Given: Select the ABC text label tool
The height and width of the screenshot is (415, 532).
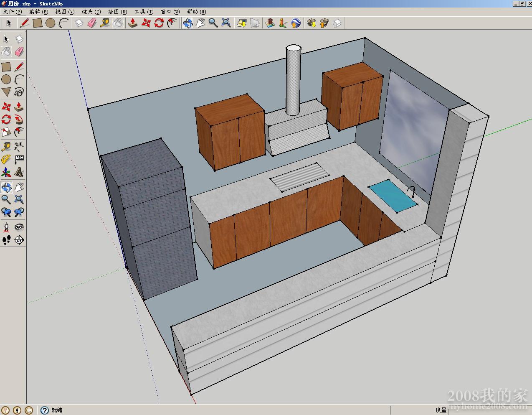Looking at the screenshot, I should 19,159.
